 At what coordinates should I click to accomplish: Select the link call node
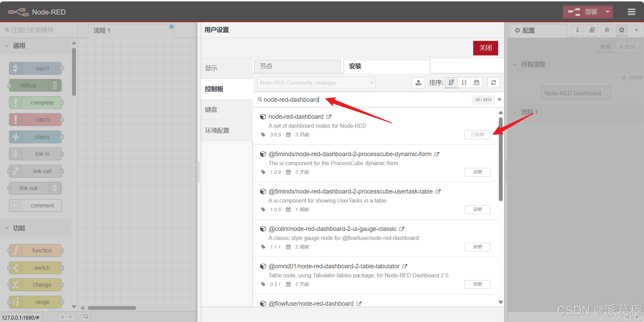[x=35, y=171]
